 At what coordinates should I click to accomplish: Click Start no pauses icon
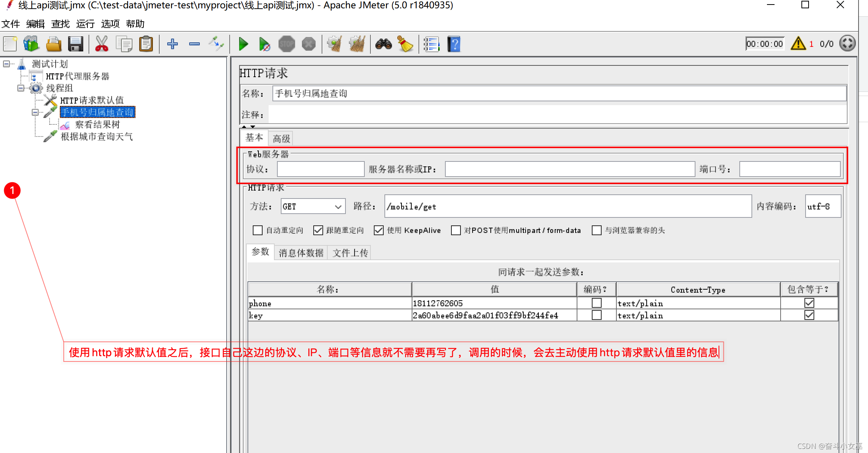pos(264,44)
